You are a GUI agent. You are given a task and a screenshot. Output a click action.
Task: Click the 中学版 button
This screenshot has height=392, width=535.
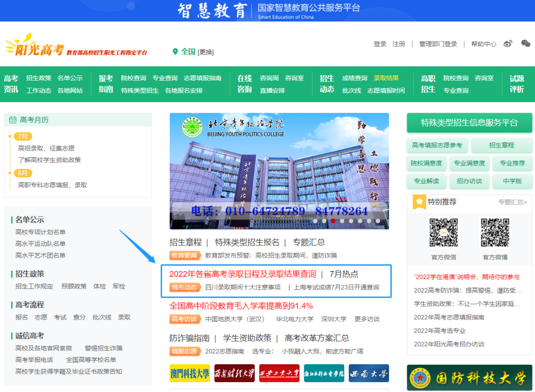(x=512, y=181)
